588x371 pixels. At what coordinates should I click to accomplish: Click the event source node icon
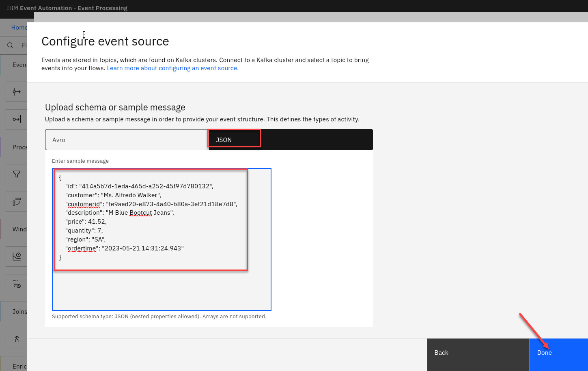[x=17, y=92]
